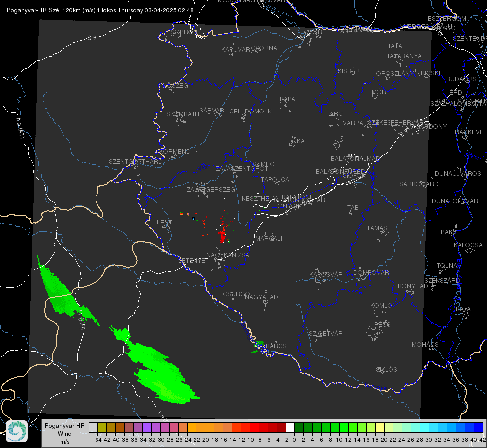
Task: Click the KISBER city label
Action: pyautogui.click(x=349, y=71)
